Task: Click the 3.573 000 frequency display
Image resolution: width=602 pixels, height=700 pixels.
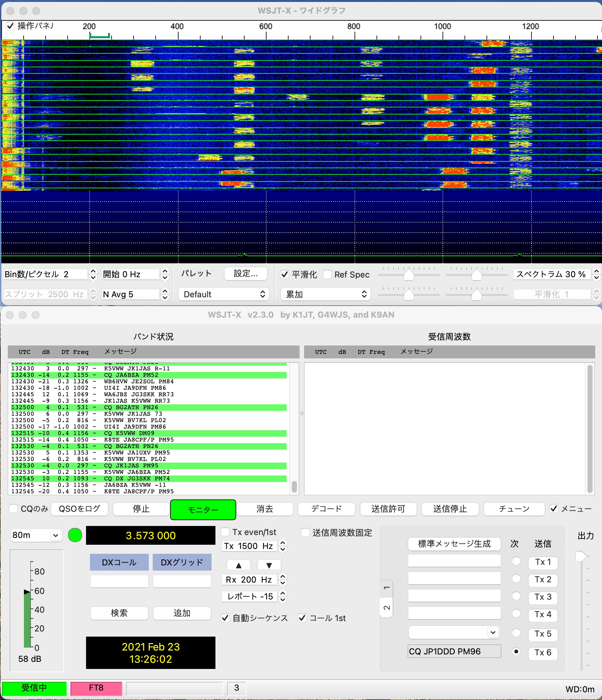Action: pos(151,535)
